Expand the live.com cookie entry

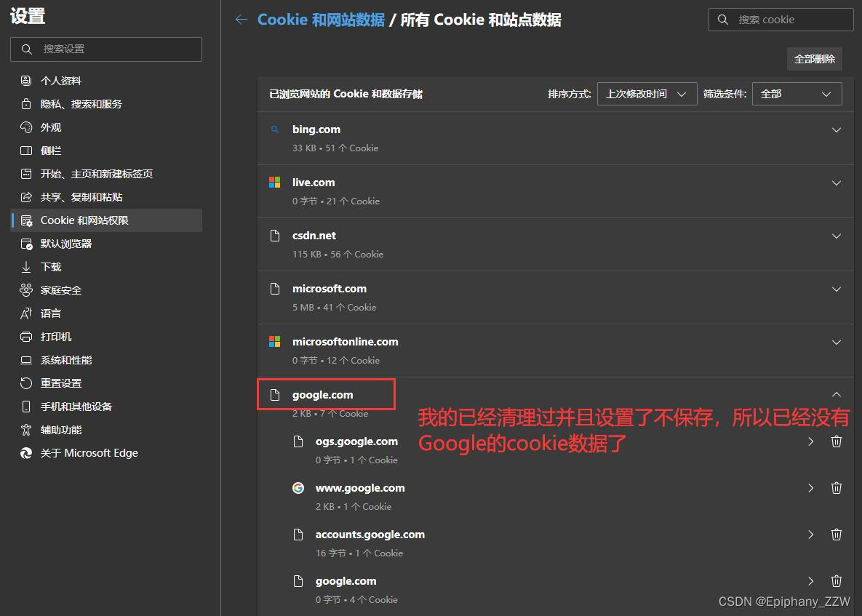click(836, 183)
